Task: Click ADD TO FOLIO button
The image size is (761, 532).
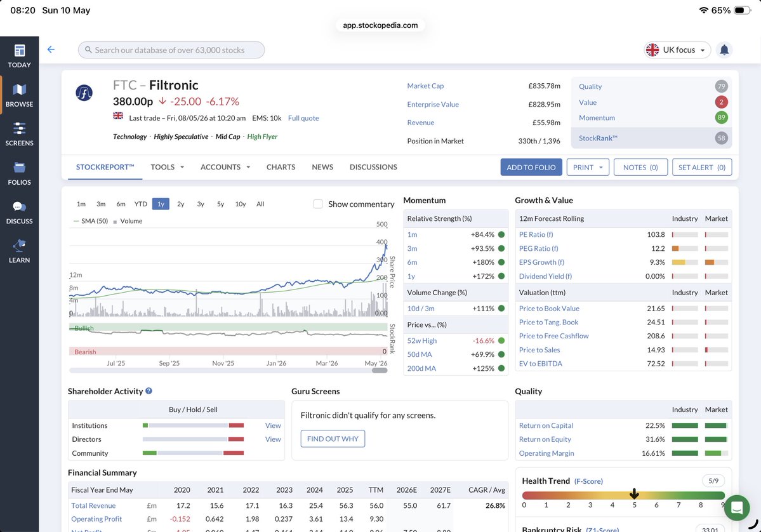Action: (x=531, y=167)
